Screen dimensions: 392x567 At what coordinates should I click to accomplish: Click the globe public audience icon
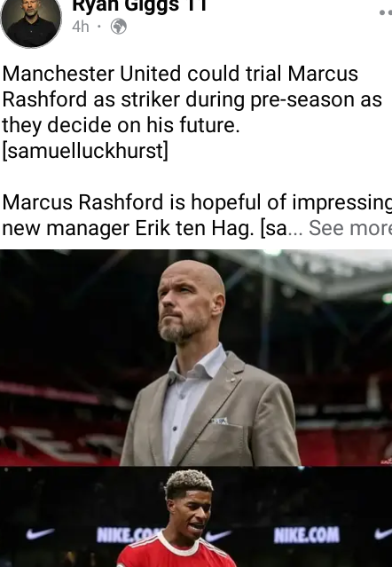click(119, 27)
